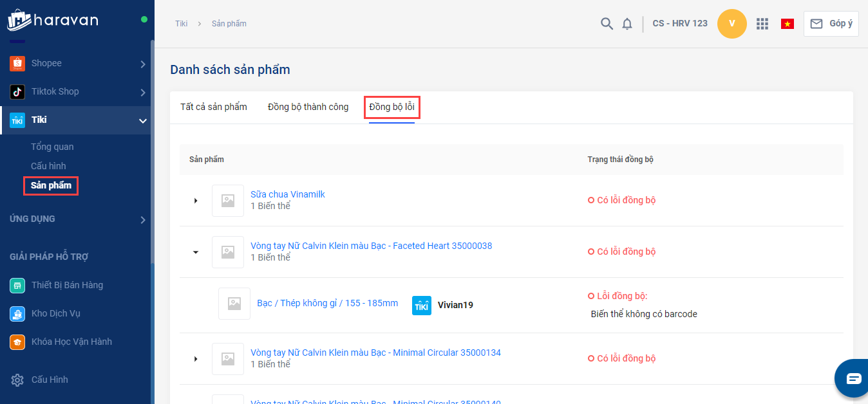Click the Vietnam flag language icon
The image size is (868, 404).
[787, 24]
